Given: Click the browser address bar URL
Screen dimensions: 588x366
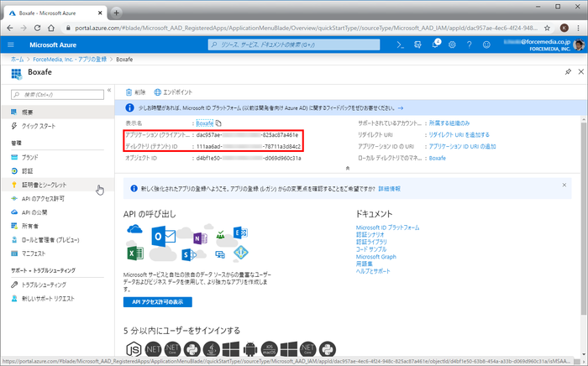Looking at the screenshot, I should pos(306,28).
